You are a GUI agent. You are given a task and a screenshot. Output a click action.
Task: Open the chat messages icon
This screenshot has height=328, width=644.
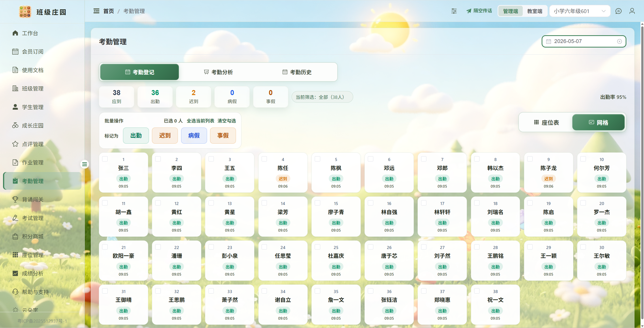tap(618, 11)
